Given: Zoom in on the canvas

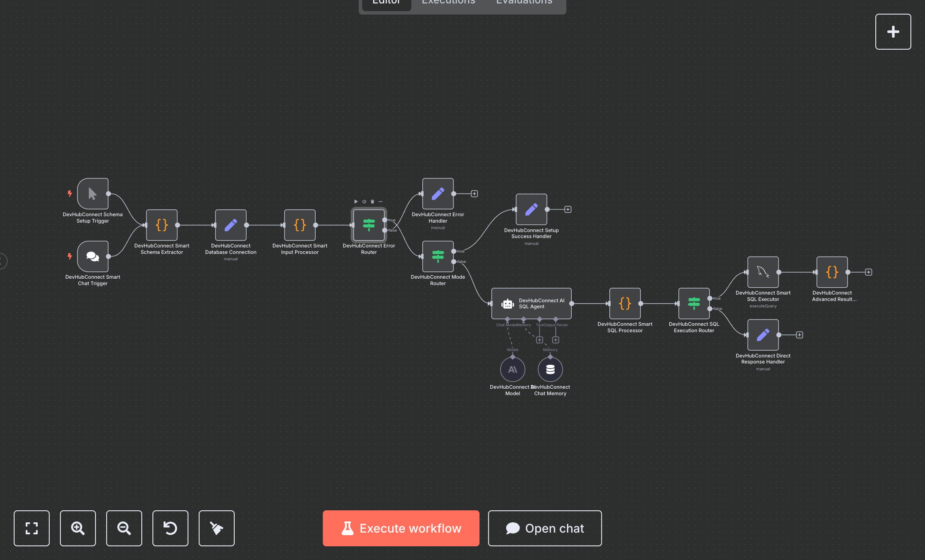Looking at the screenshot, I should coord(78,528).
